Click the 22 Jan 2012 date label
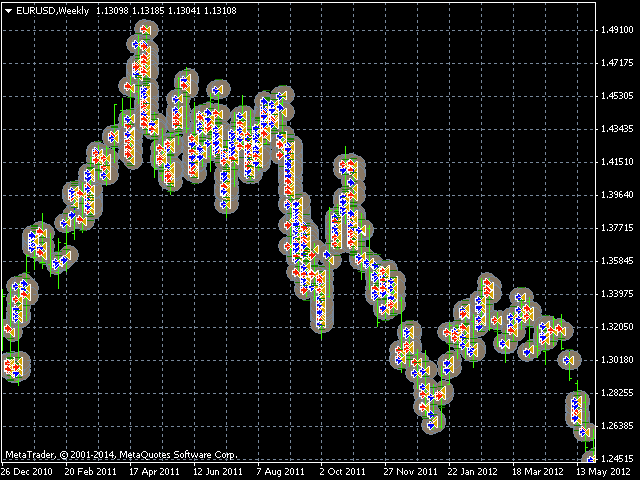640x480 pixels. (x=473, y=472)
